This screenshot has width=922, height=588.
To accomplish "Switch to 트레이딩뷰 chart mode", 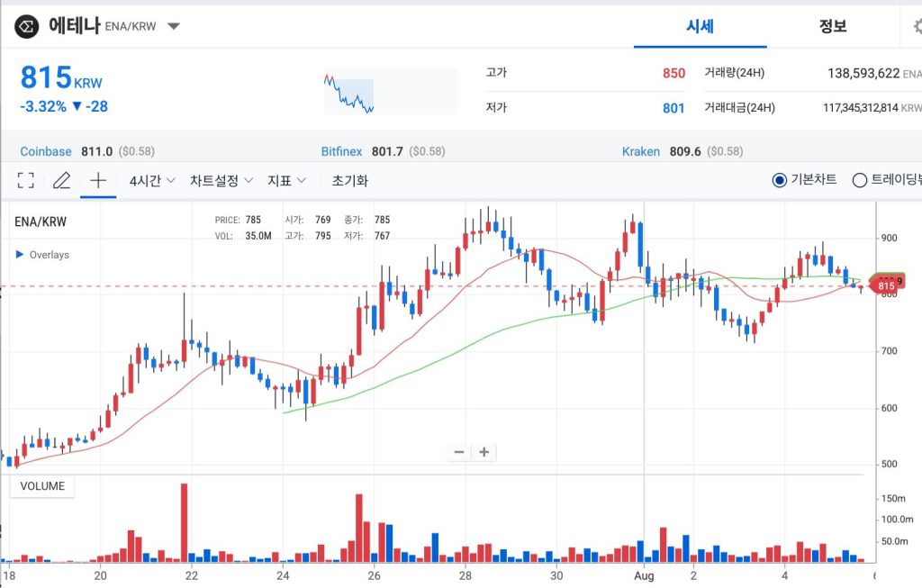I will pyautogui.click(x=862, y=180).
